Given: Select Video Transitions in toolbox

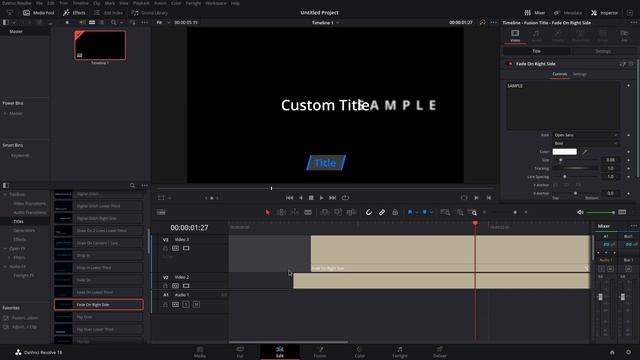Looking at the screenshot, I should [29, 204].
